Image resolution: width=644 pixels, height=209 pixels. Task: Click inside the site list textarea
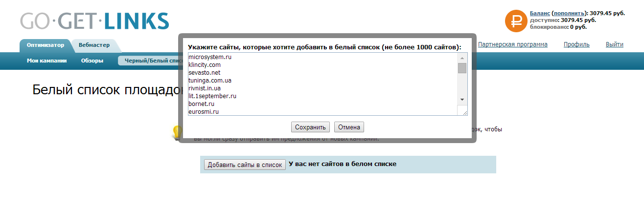click(323, 84)
